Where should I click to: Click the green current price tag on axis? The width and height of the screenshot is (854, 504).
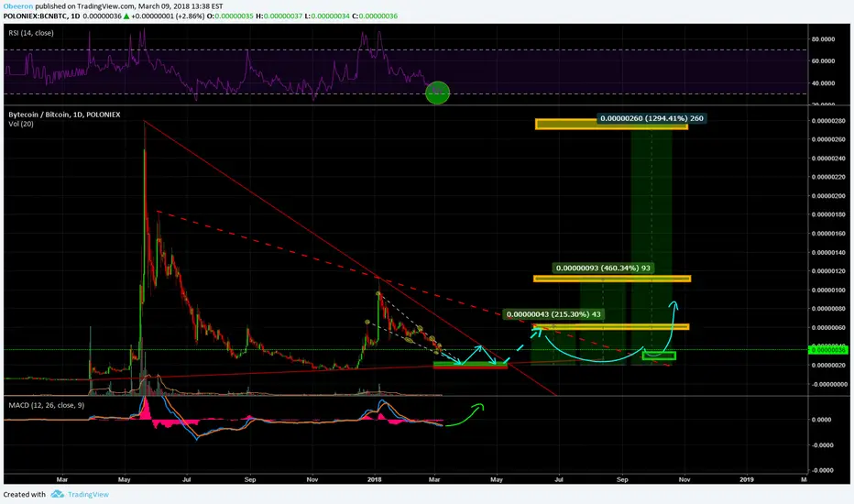pyautogui.click(x=827, y=350)
